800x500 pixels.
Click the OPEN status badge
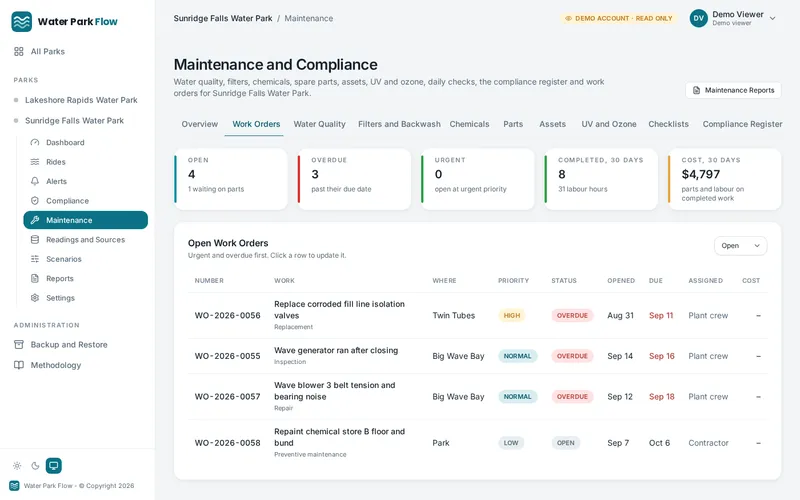click(x=565, y=443)
